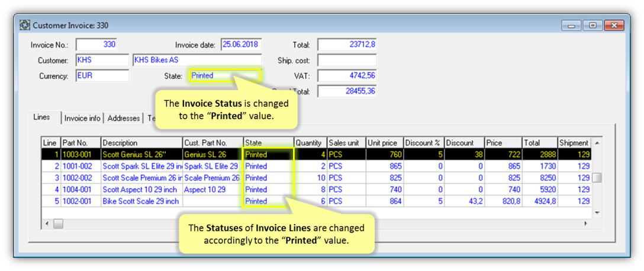644x271 pixels.
Task: Click the Invoice date field
Action: 241,45
